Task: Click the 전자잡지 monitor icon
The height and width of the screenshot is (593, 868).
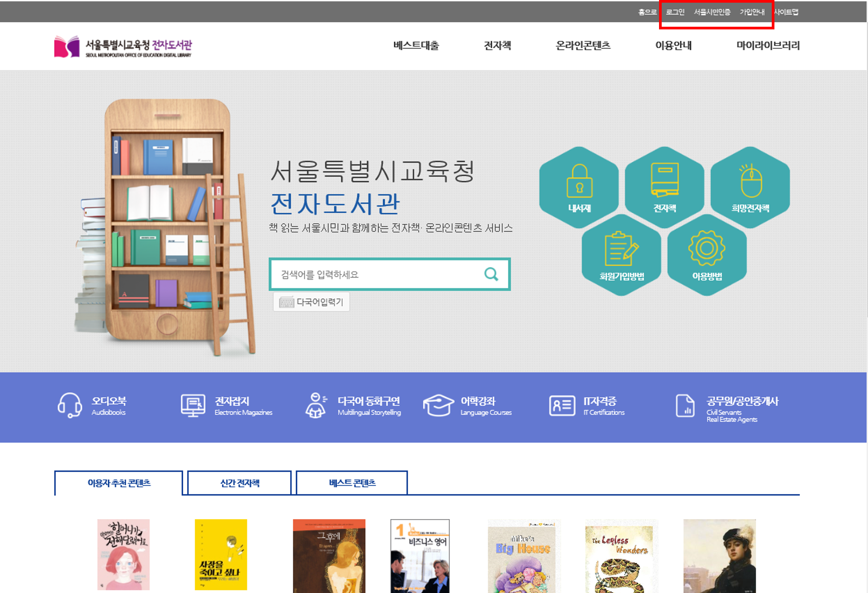Action: (x=193, y=405)
